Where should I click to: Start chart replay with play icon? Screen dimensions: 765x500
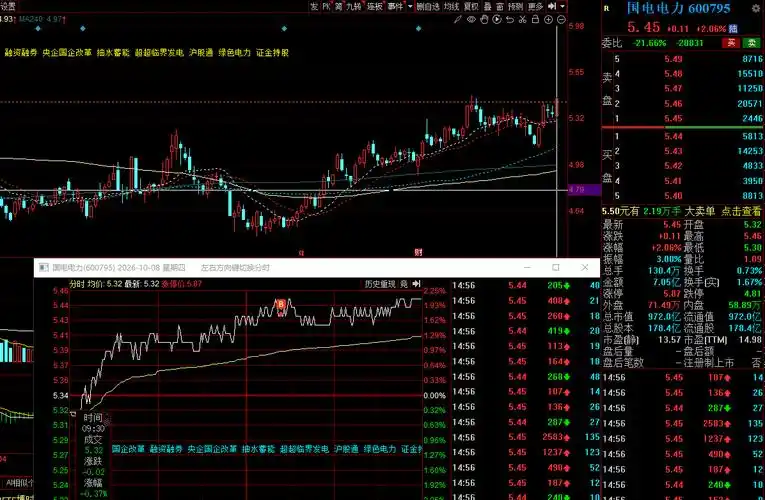(497, 20)
